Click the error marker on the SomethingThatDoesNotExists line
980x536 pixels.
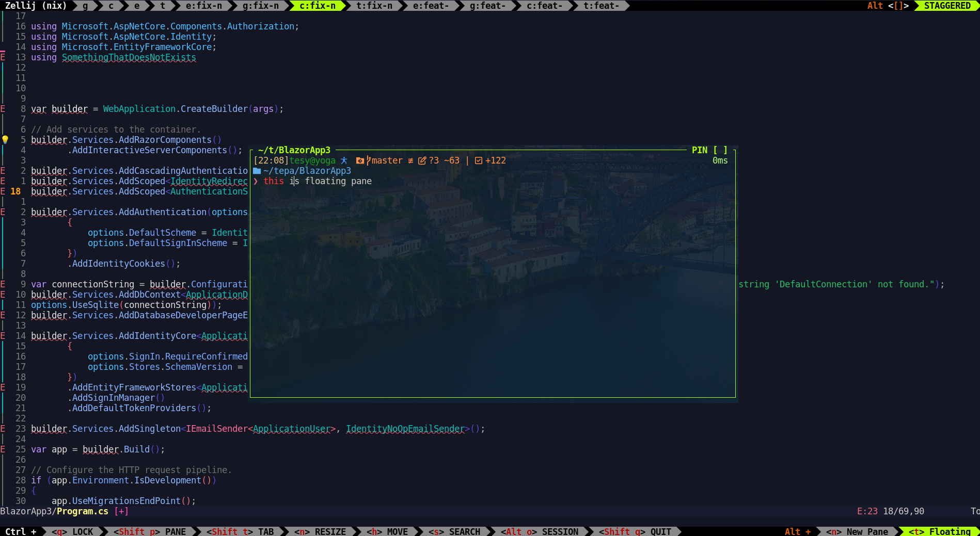[x=3, y=57]
